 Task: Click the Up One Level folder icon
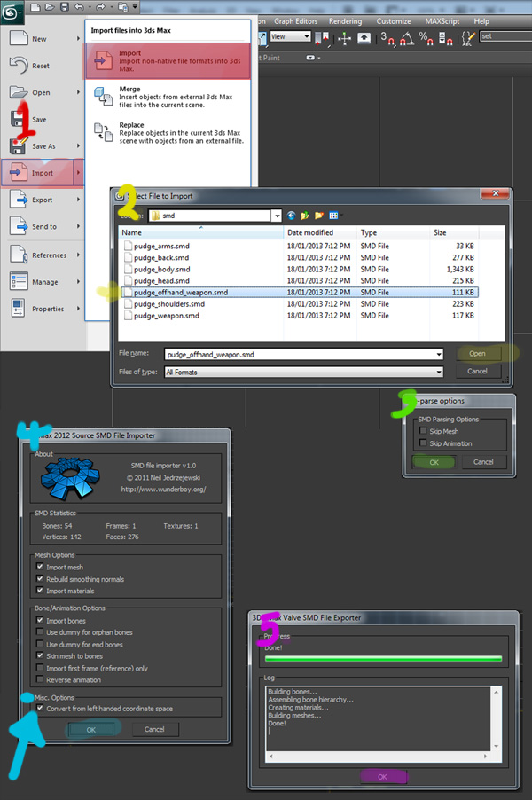pyautogui.click(x=305, y=216)
